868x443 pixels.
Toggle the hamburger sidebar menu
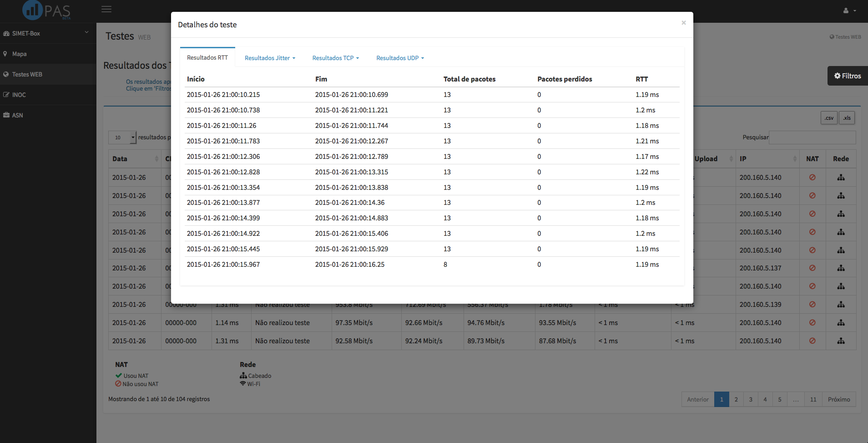click(106, 9)
